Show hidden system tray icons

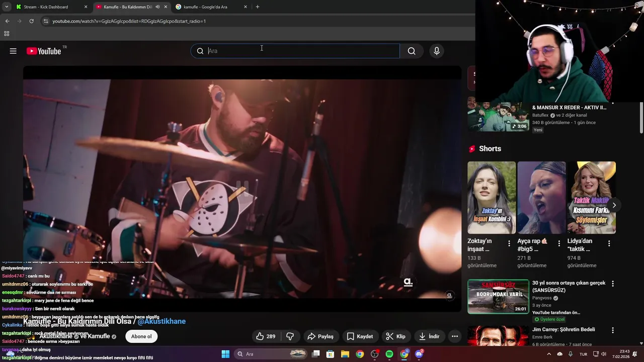[549, 354]
